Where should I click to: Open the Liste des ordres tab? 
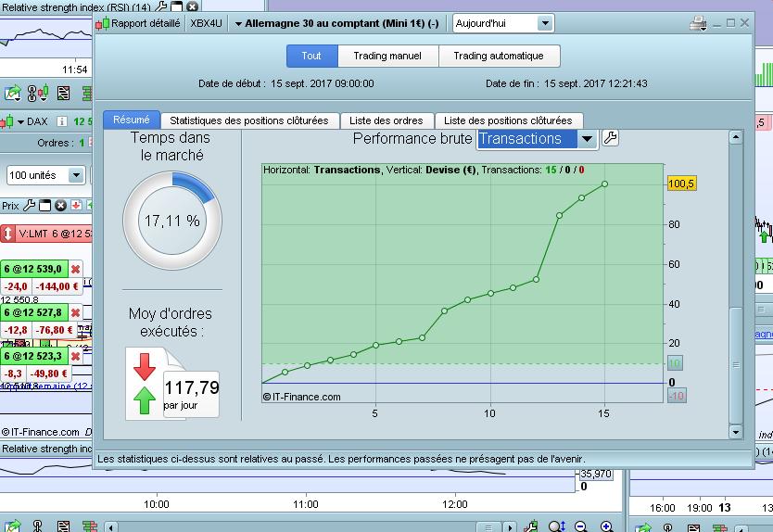tap(386, 120)
